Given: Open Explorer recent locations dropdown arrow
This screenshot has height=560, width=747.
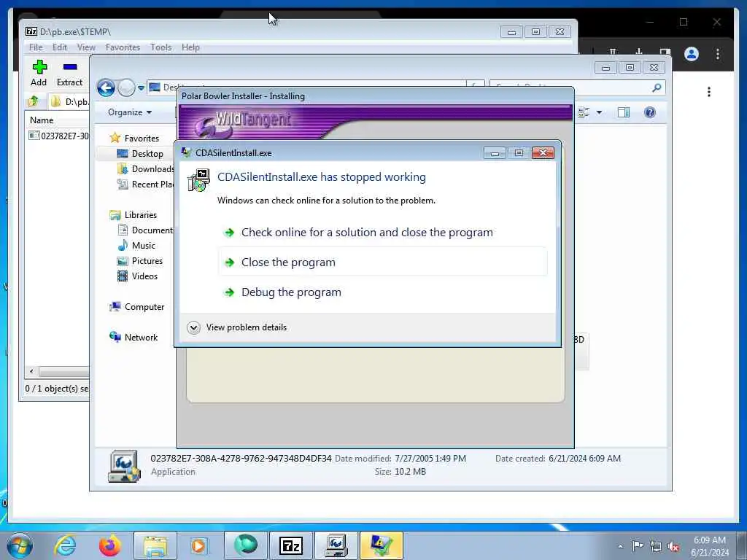Looking at the screenshot, I should pyautogui.click(x=141, y=87).
